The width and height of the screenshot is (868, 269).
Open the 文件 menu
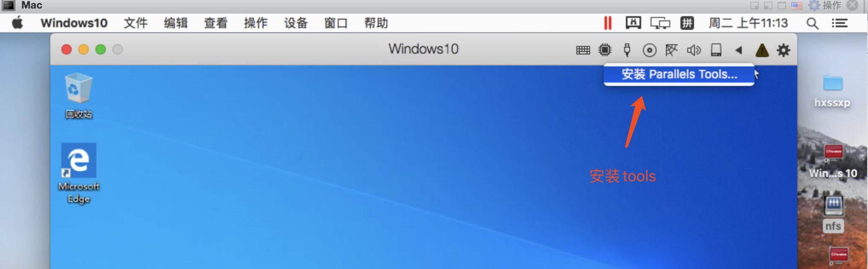[136, 23]
